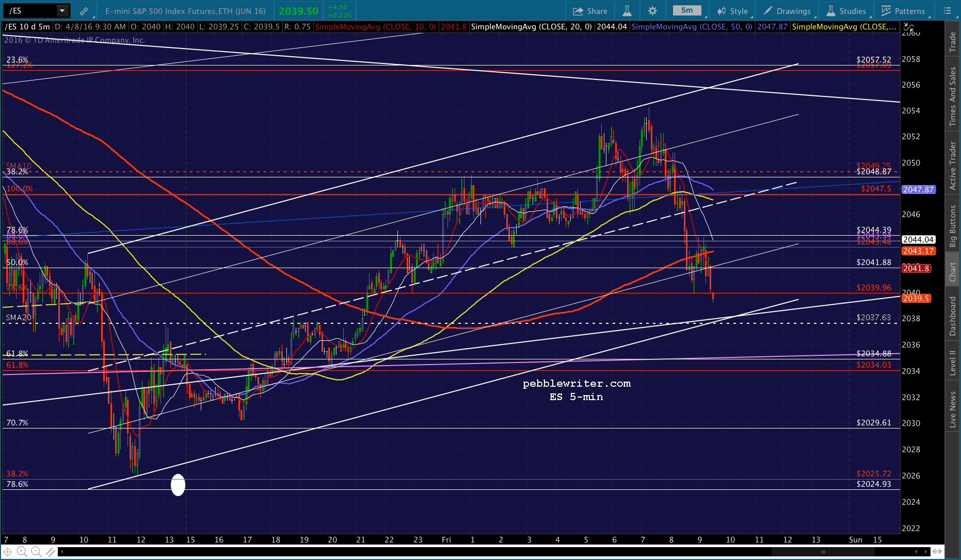Click the 2047.87 blue price bubble

[918, 190]
